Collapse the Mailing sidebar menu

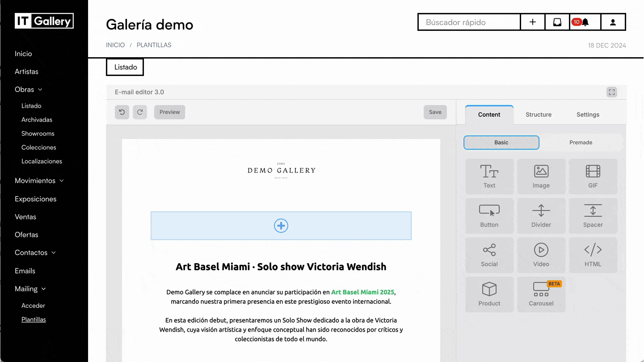coord(30,289)
